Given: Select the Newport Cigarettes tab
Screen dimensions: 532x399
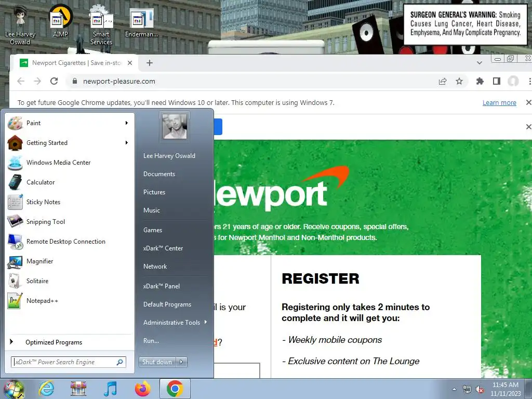Looking at the screenshot, I should coord(74,63).
